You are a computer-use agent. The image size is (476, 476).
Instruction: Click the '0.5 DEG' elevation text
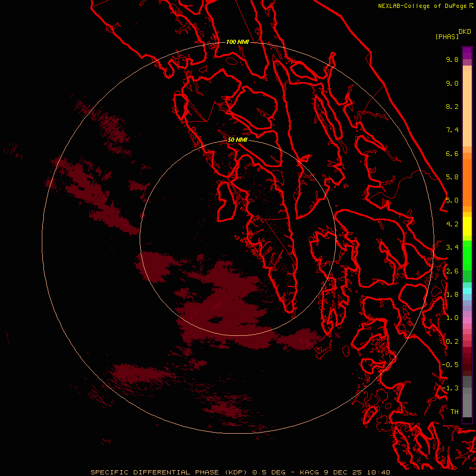pyautogui.click(x=269, y=472)
